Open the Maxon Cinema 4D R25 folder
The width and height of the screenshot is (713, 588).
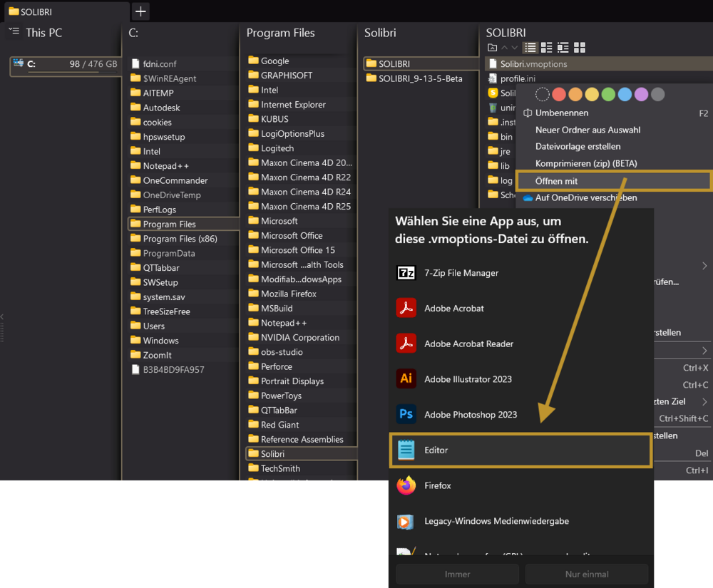302,206
